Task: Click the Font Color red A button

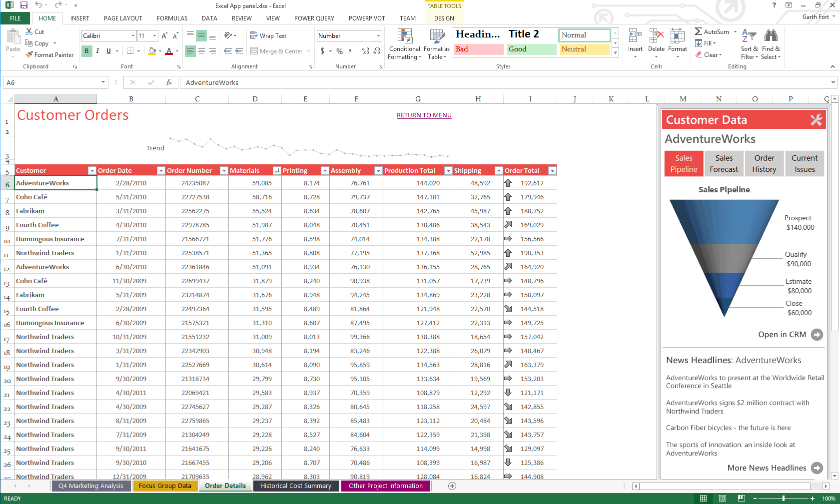Action: 169,51
